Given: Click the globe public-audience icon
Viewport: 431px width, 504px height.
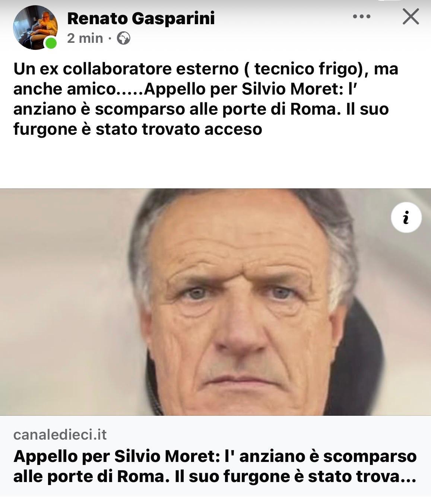Looking at the screenshot, I should [x=123, y=38].
